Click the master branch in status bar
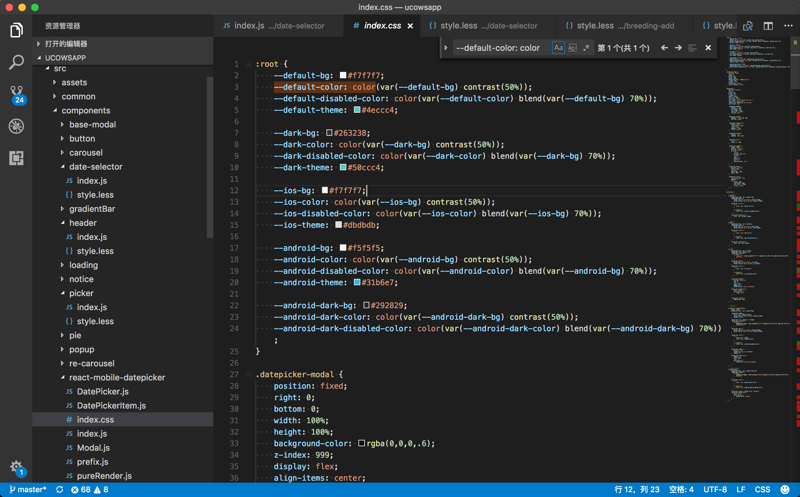 pos(28,490)
